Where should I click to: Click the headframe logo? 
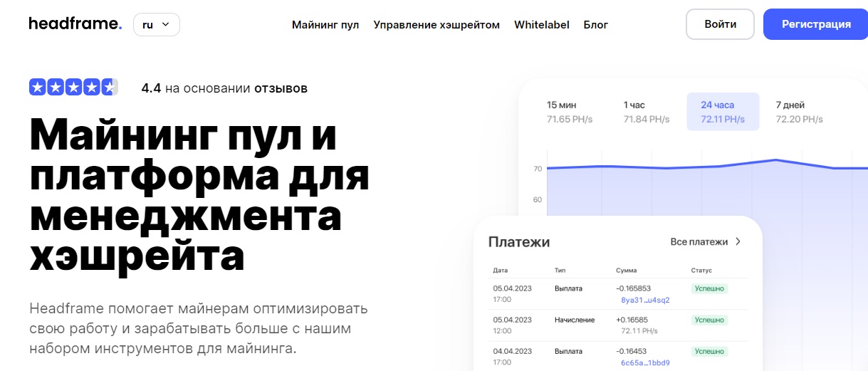(x=75, y=24)
